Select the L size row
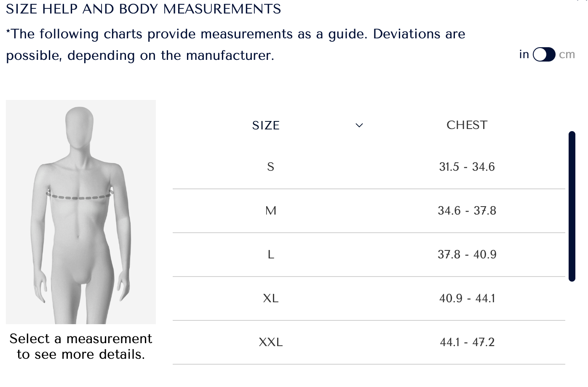The image size is (588, 387). [369, 255]
